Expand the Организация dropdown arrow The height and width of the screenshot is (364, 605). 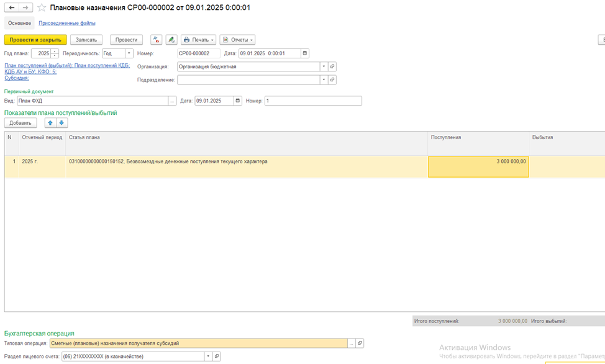click(324, 66)
